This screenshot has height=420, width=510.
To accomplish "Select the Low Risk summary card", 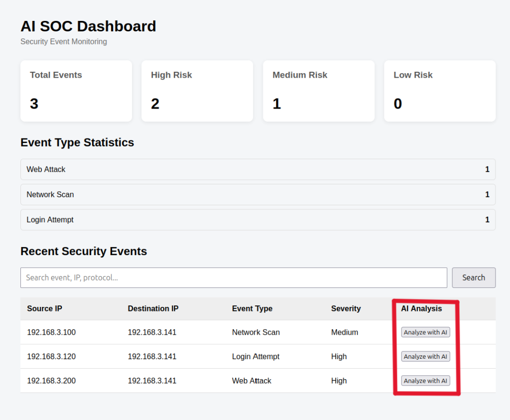I will tap(440, 91).
